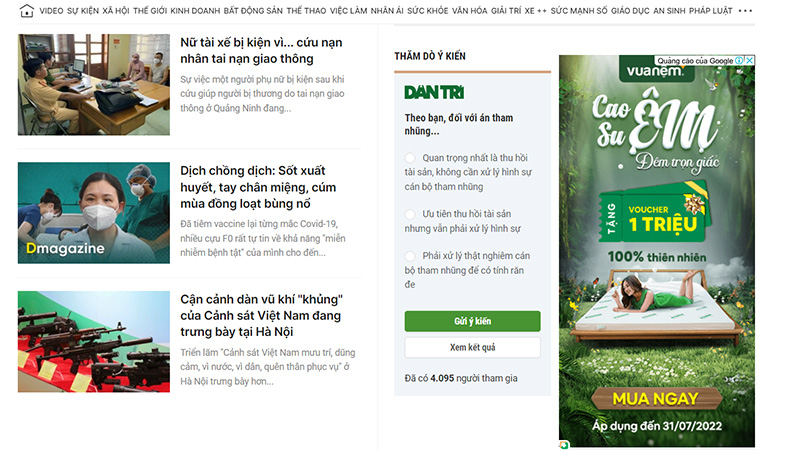This screenshot has width=800, height=450.
Task: Click MUA NGAY on mattress advertisement
Action: coord(656,398)
